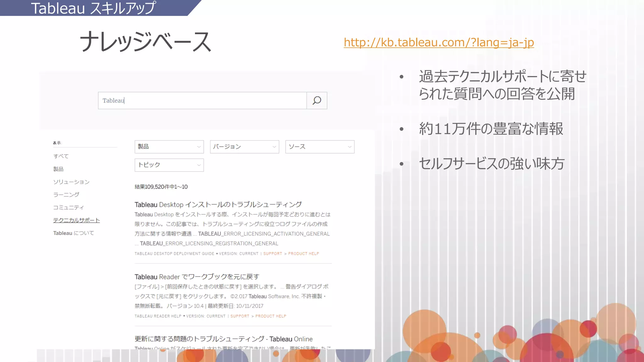Screen dimensions: 644x362
Task: Click the 過去テクニカルサポート bullet text
Action: point(502,85)
